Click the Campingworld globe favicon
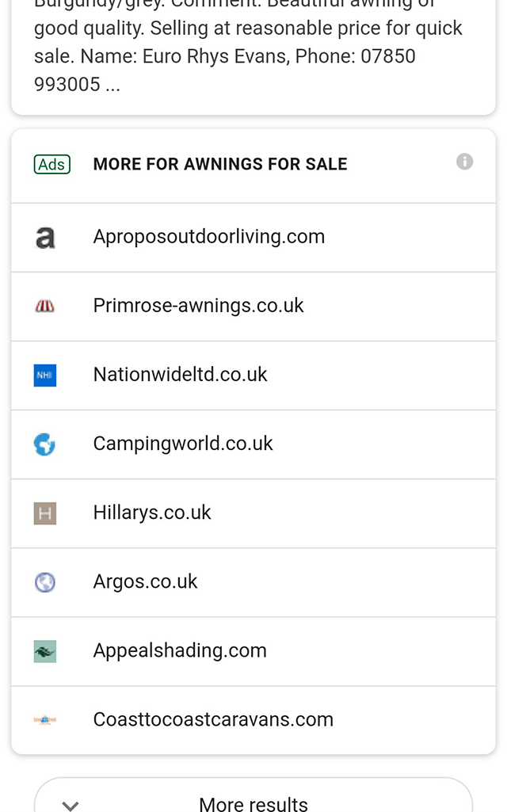Screen dimensions: 507x812 (45, 444)
